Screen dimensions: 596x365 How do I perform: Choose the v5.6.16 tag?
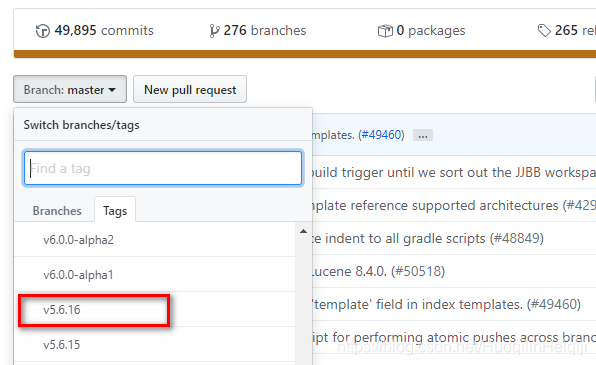pyautogui.click(x=155, y=309)
